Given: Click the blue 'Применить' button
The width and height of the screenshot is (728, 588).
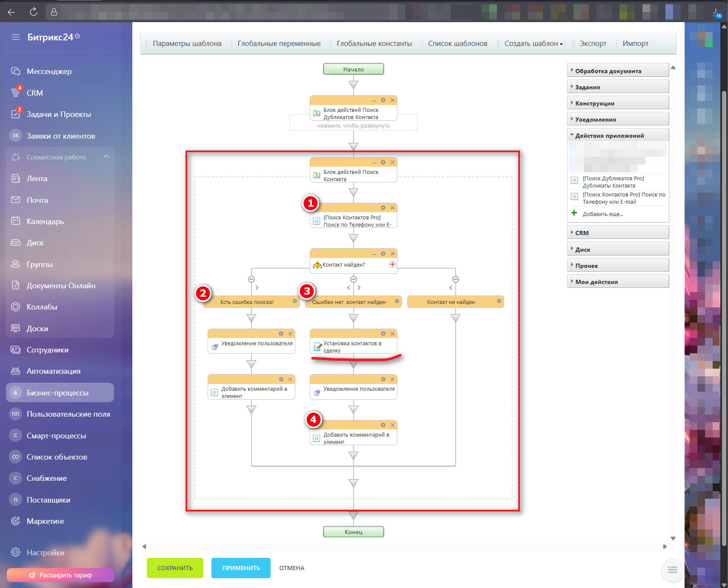Looking at the screenshot, I should point(241,568).
